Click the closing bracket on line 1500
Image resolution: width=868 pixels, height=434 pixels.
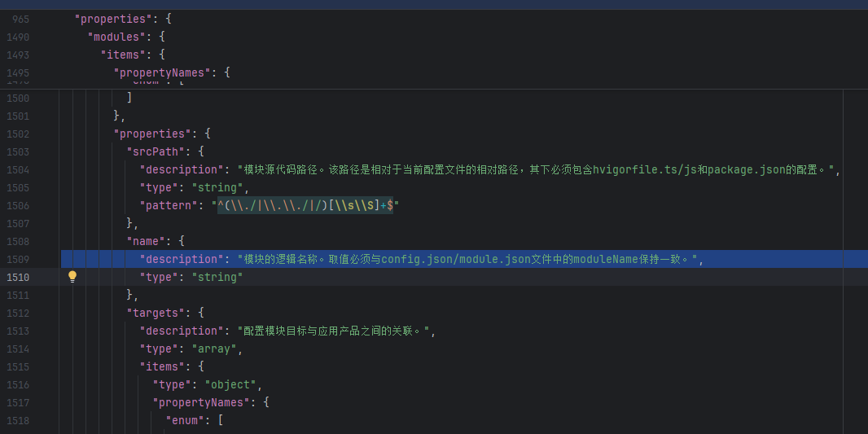pos(129,98)
